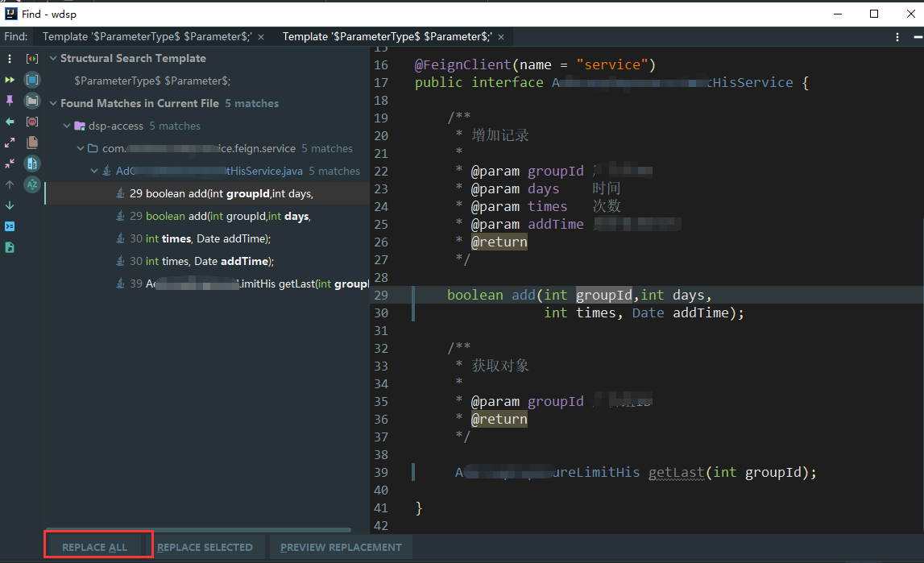Toggle alphabetical sorting with the AZ icon
The width and height of the screenshot is (924, 563).
[32, 184]
